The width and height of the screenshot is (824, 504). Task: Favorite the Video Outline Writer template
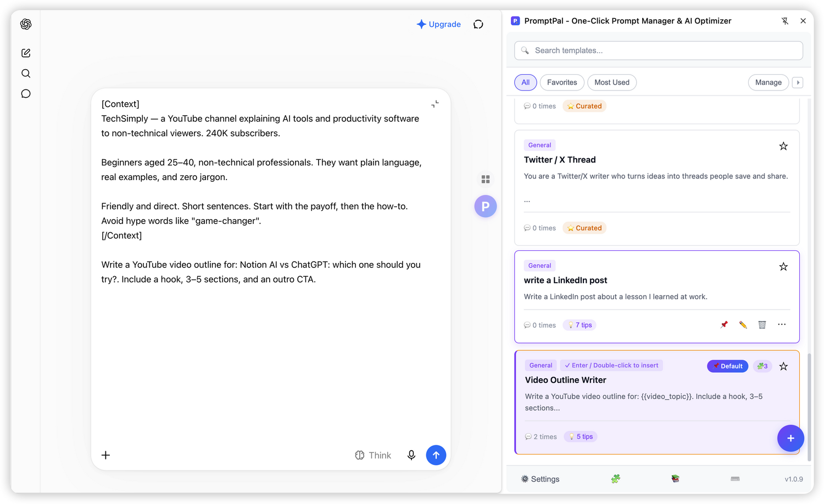click(784, 366)
